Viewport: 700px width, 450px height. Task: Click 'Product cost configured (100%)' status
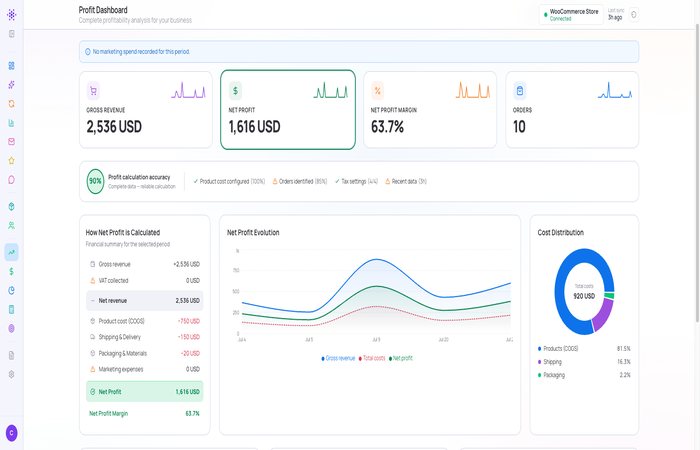(x=229, y=181)
